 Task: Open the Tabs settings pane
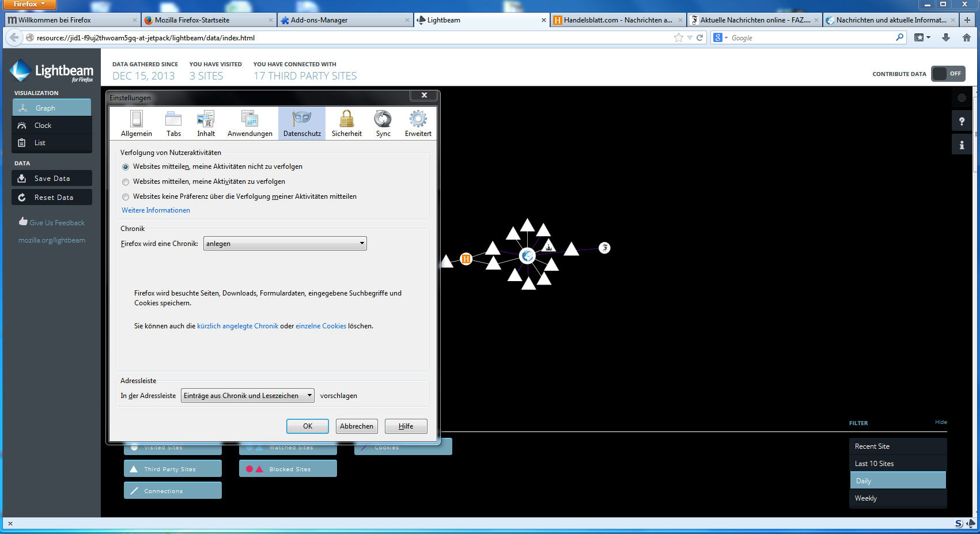click(173, 123)
